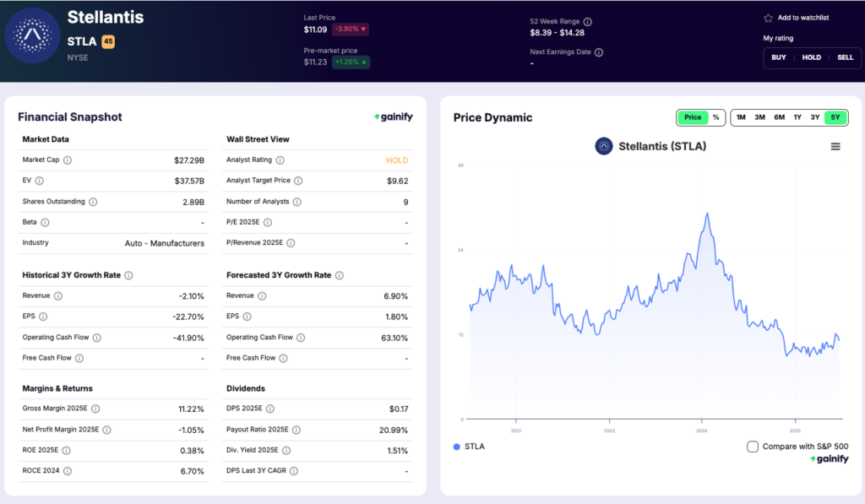The image size is (865, 504).
Task: Enable Compare with S&P 500
Action: pyautogui.click(x=752, y=446)
